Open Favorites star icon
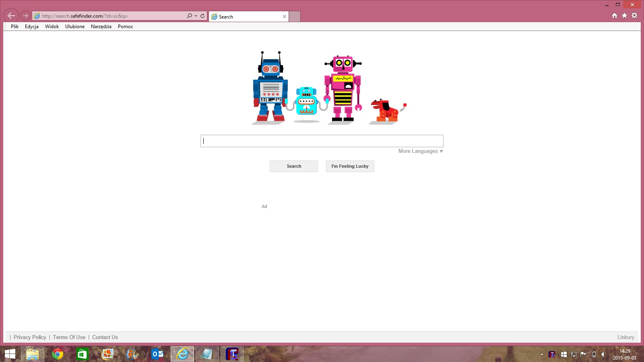Viewport: 644px width, 362px height. click(x=624, y=16)
